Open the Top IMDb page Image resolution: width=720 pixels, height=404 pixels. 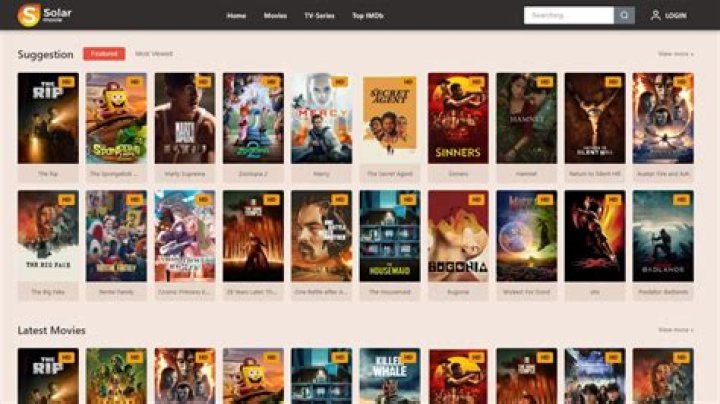coord(367,16)
